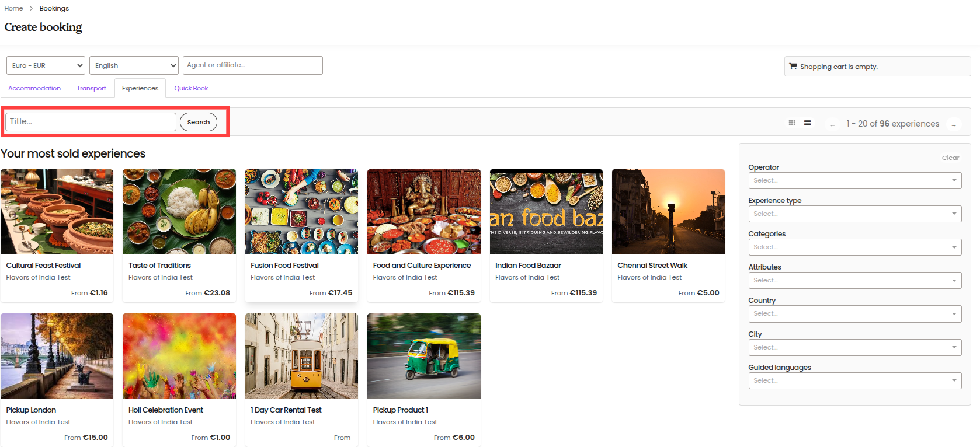Open Pickup London thumbnail image
The height and width of the screenshot is (447, 980).
pyautogui.click(x=57, y=356)
